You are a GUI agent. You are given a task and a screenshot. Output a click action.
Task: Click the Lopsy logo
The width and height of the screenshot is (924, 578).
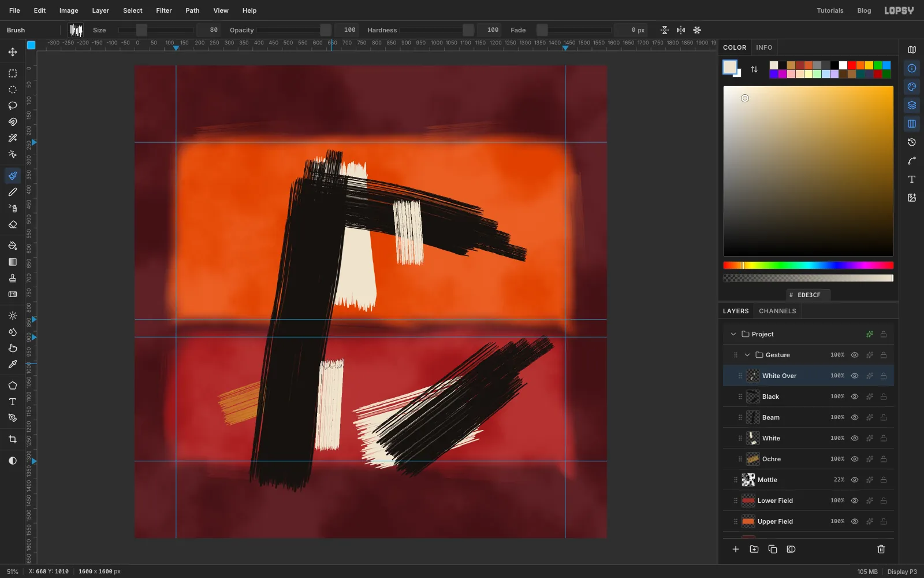click(899, 10)
